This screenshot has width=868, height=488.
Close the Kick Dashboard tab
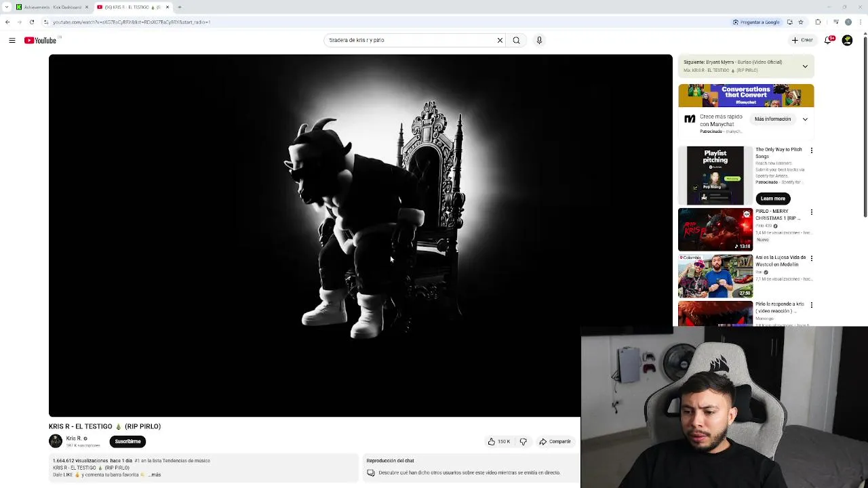pyautogui.click(x=87, y=7)
